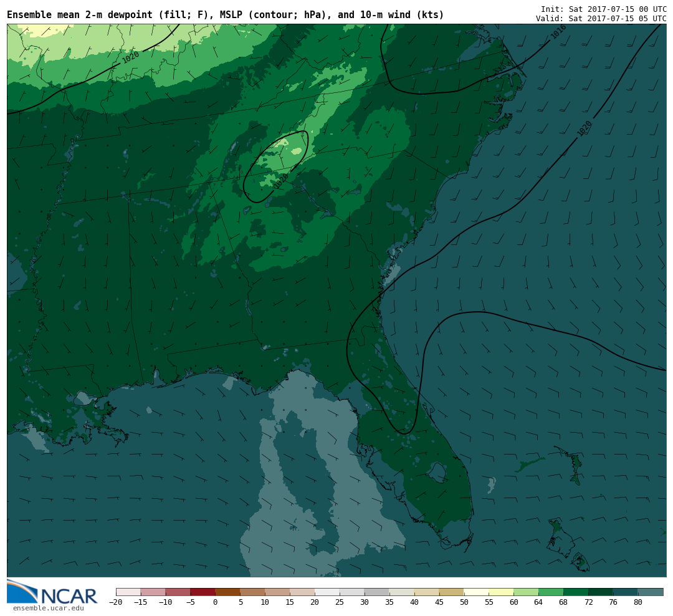Click the "55" colorbar tick label

[x=489, y=602]
